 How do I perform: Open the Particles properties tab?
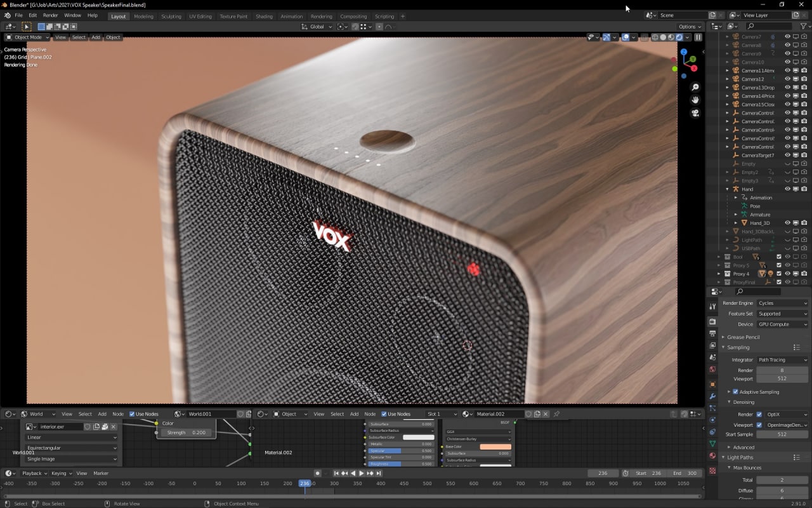click(712, 408)
